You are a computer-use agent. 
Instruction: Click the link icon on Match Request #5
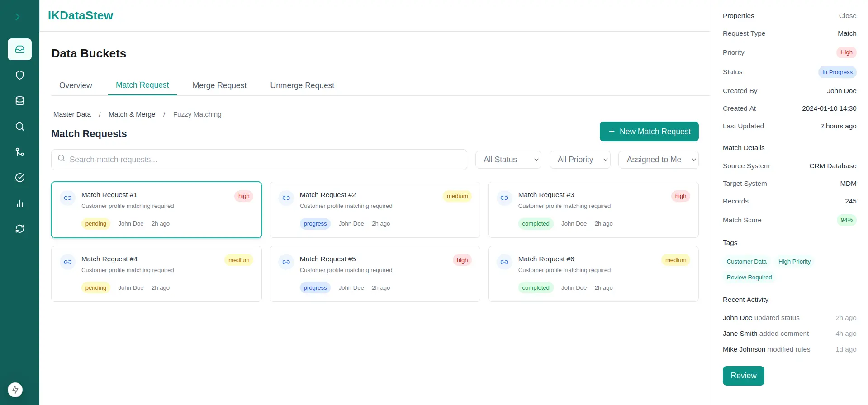tap(286, 262)
